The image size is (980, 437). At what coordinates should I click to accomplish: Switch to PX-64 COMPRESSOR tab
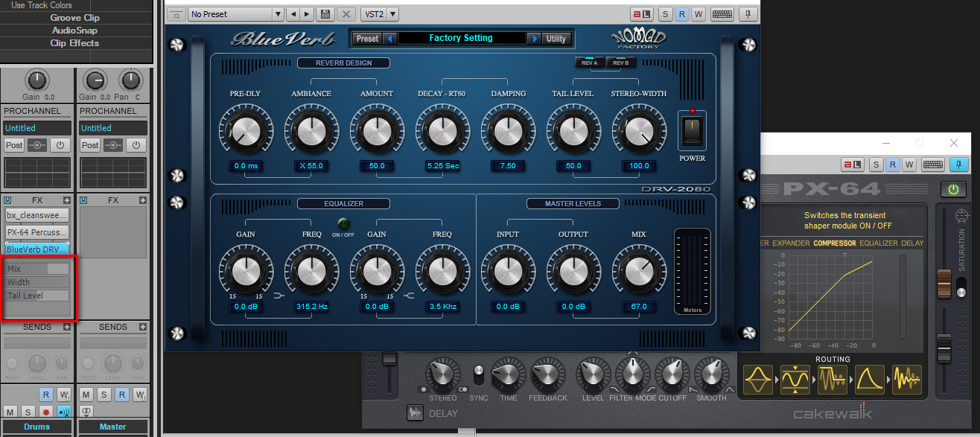[835, 243]
